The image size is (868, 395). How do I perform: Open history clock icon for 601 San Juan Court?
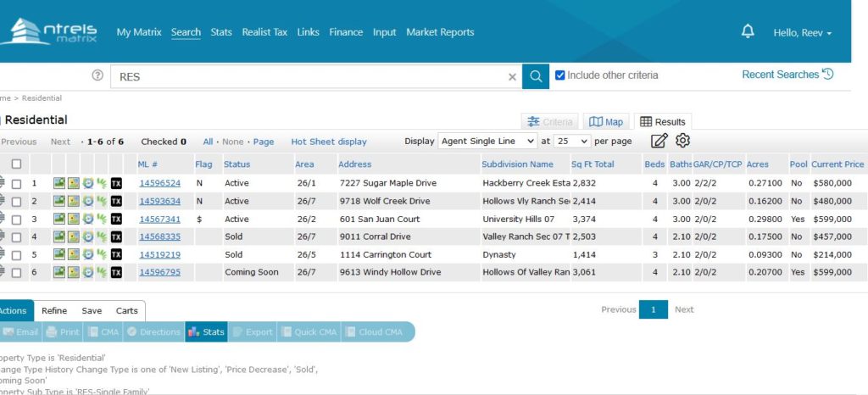(x=88, y=219)
